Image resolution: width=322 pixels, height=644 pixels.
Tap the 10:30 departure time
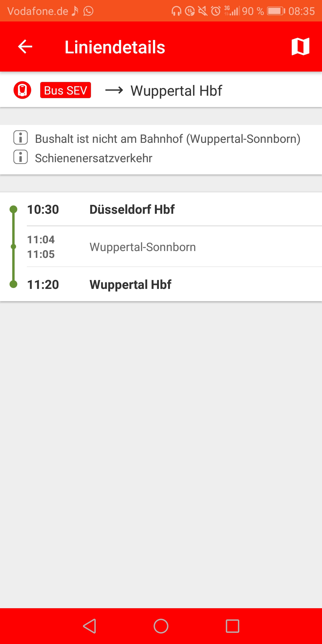point(43,209)
